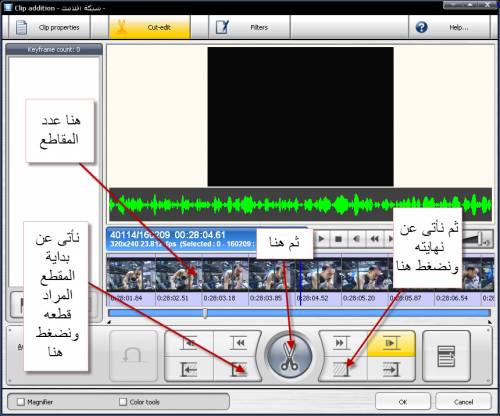Click the scissors cut button
Image resolution: width=500 pixels, height=416 pixels.
(x=289, y=356)
